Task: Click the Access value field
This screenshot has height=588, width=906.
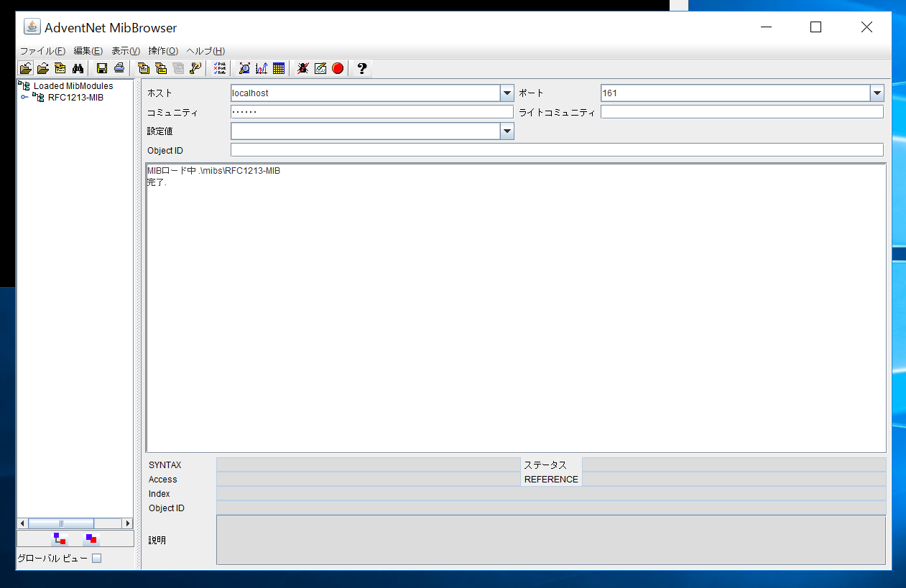Action: [x=368, y=479]
